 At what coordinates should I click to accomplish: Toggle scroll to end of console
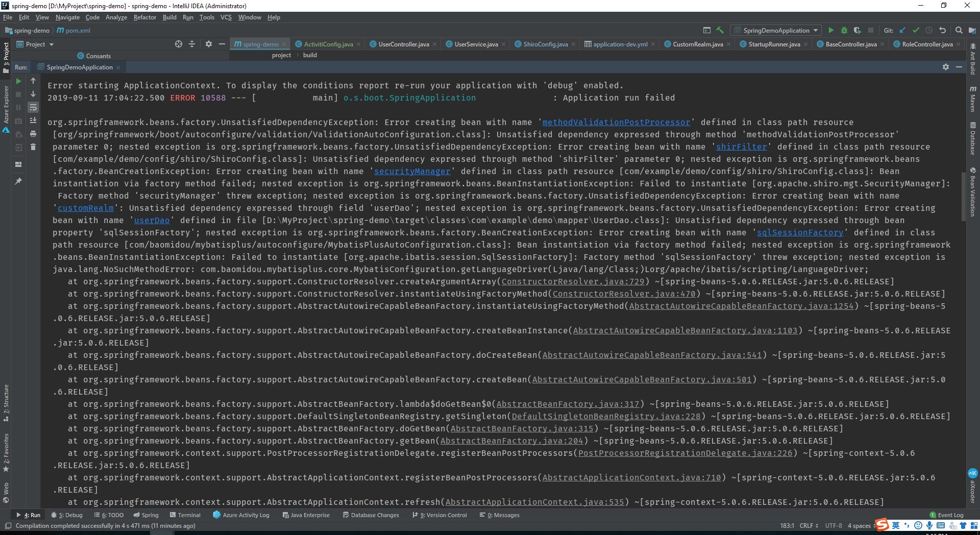tap(33, 120)
